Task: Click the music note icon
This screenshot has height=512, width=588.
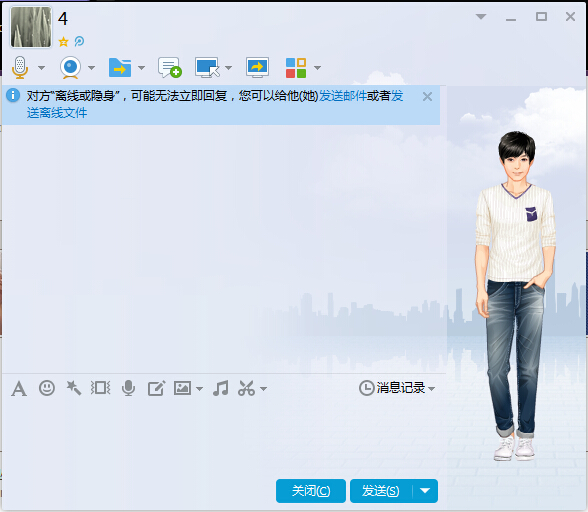Action: click(x=220, y=388)
